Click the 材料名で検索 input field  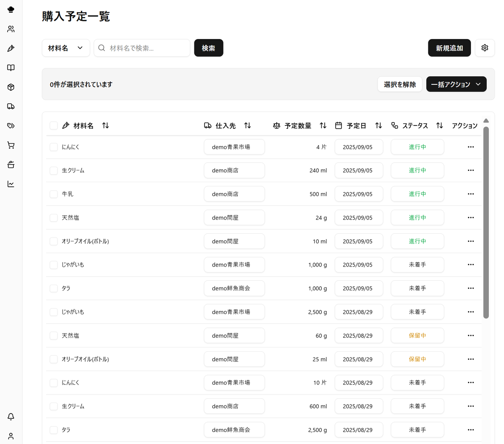pos(142,48)
